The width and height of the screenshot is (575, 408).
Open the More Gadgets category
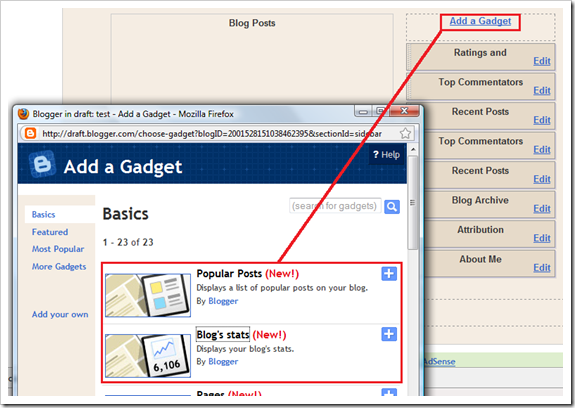pos(59,267)
